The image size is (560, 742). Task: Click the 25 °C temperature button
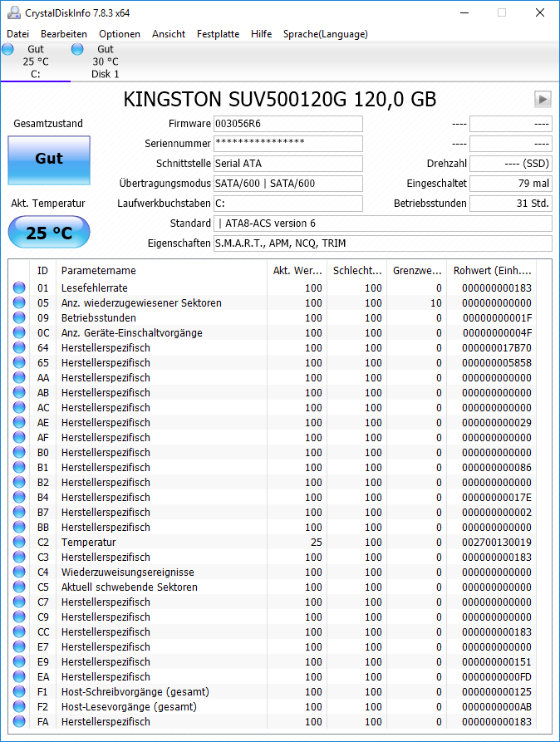(49, 232)
